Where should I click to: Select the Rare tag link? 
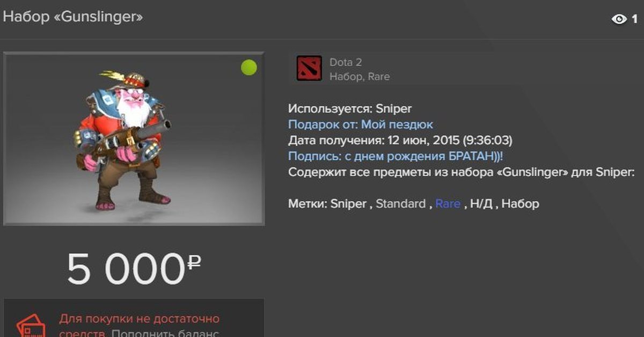[x=448, y=204]
